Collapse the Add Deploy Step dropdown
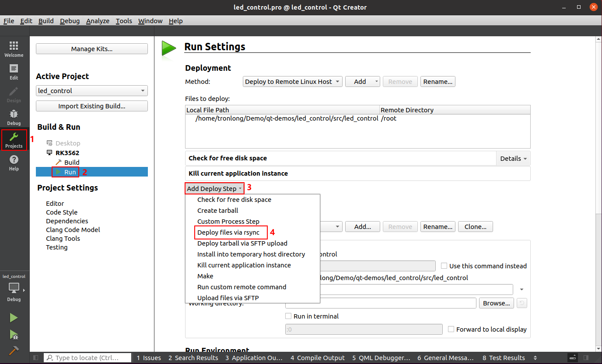This screenshot has width=602, height=364. [214, 189]
